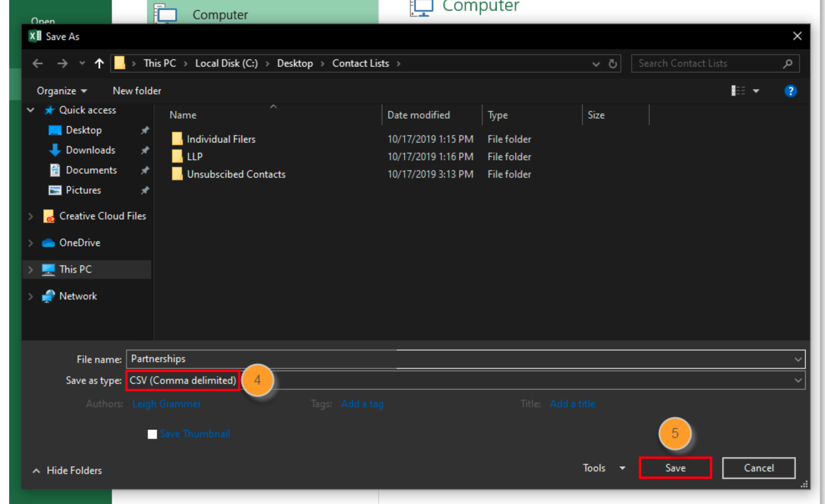Screen dimensions: 825x504
Task: Click the Up one level arrow
Action: [99, 63]
